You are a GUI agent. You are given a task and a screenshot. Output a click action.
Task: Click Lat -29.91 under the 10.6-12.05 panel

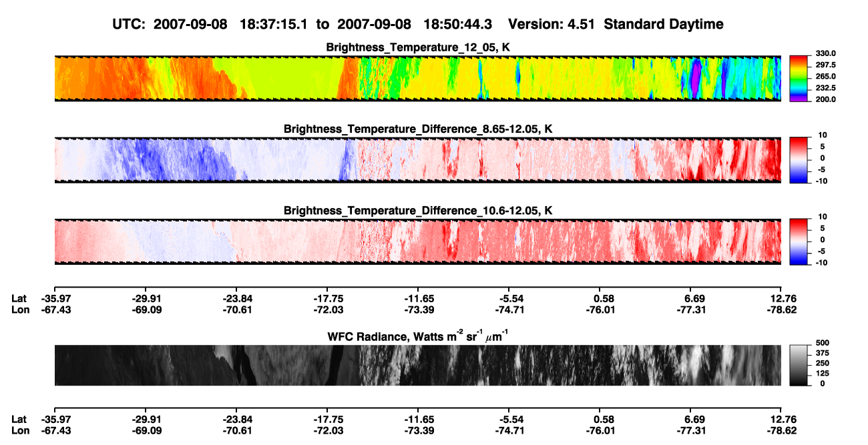coord(146,298)
